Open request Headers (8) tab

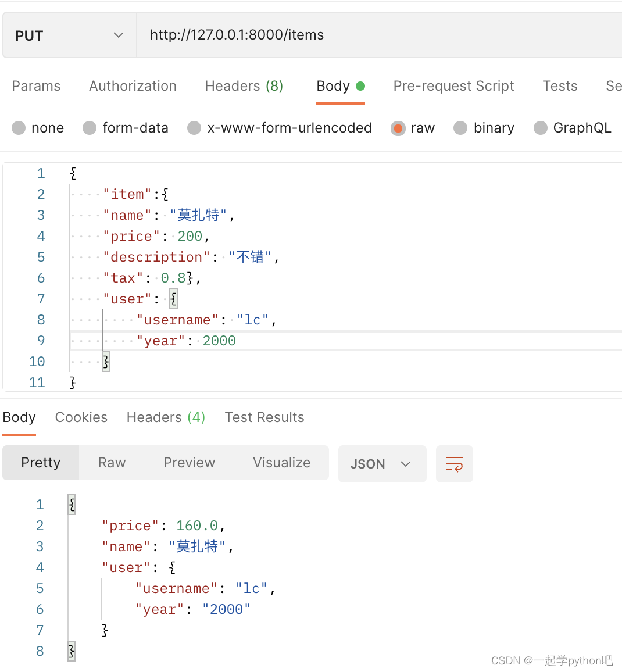(x=244, y=86)
